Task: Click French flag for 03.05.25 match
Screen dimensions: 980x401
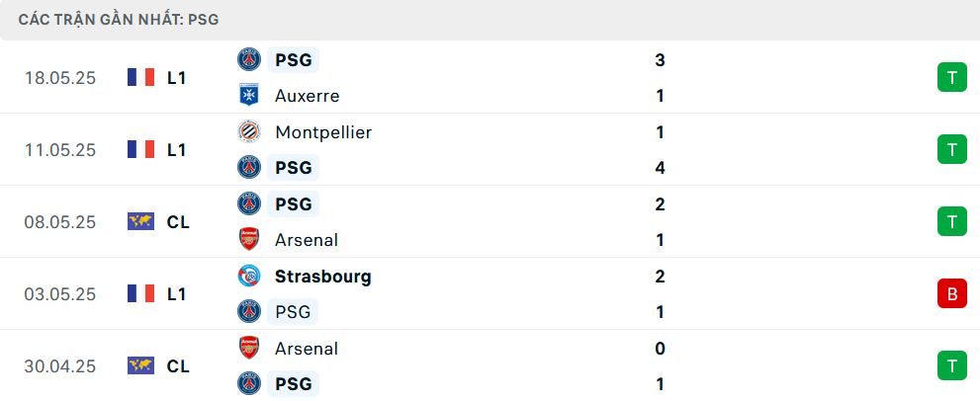Action: pyautogui.click(x=140, y=293)
